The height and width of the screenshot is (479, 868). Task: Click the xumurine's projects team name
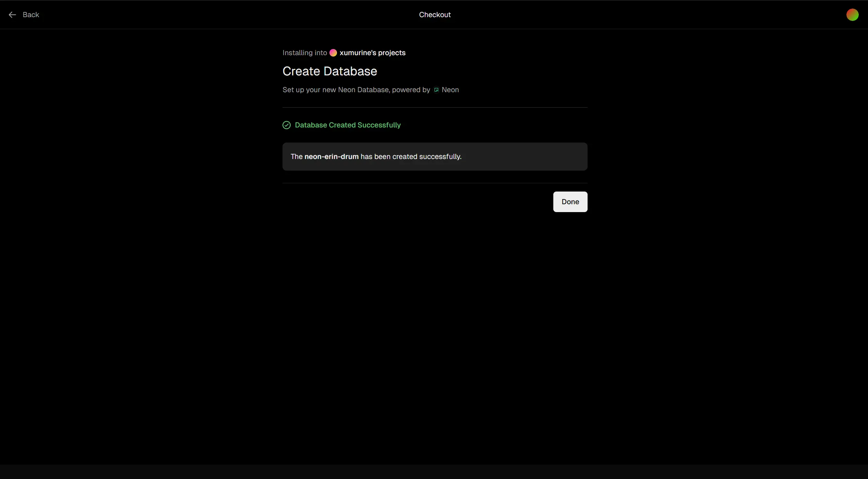(x=372, y=53)
